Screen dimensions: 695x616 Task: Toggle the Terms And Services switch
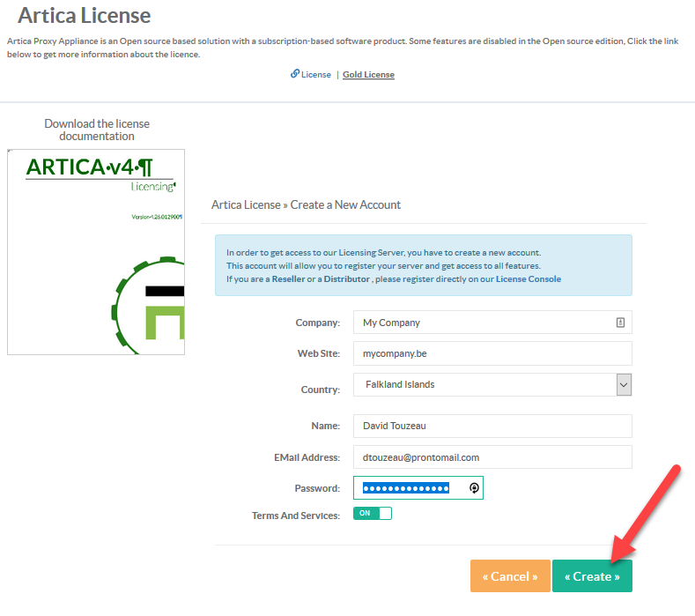tap(373, 513)
